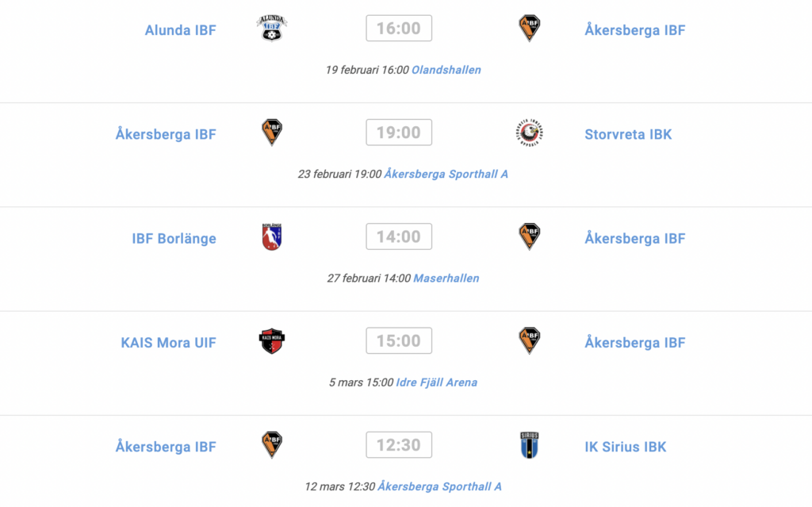
Task: Click the KAIS Mora UIF shield logo
Action: (x=272, y=341)
